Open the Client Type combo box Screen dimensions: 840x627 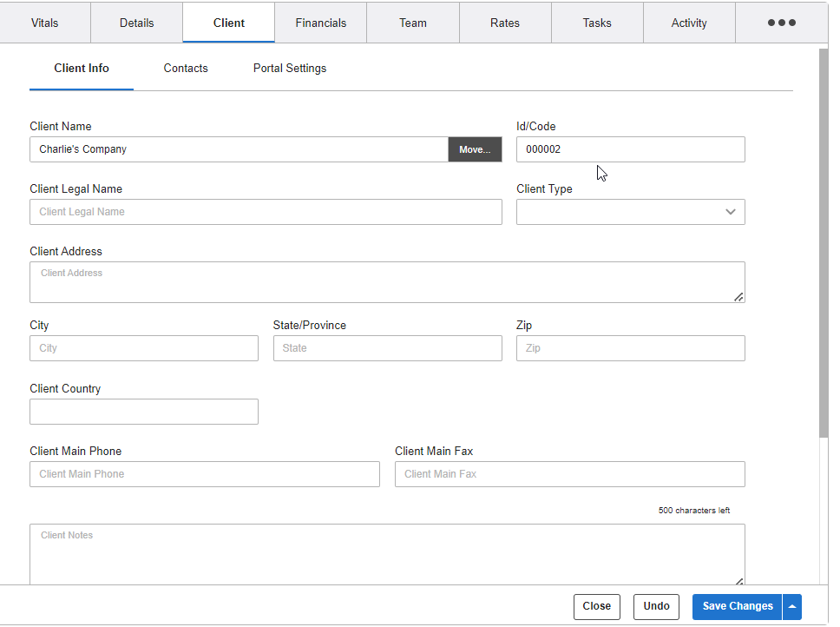point(625,211)
